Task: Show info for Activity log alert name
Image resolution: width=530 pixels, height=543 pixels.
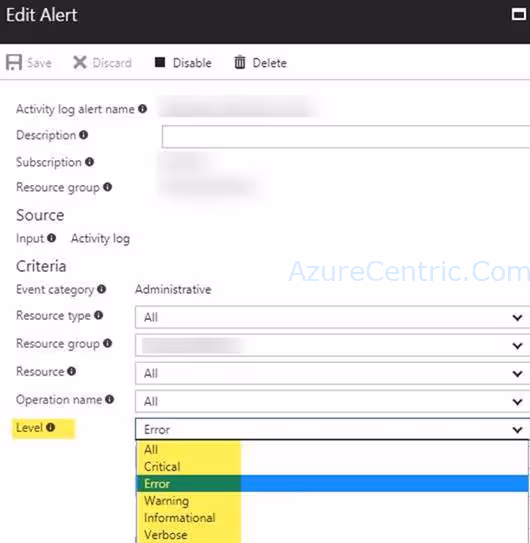Action: point(142,109)
